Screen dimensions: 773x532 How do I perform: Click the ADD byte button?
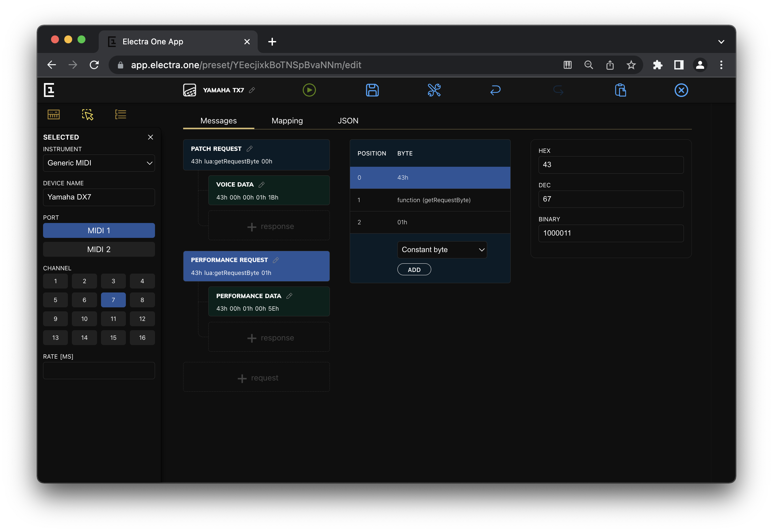(x=414, y=270)
